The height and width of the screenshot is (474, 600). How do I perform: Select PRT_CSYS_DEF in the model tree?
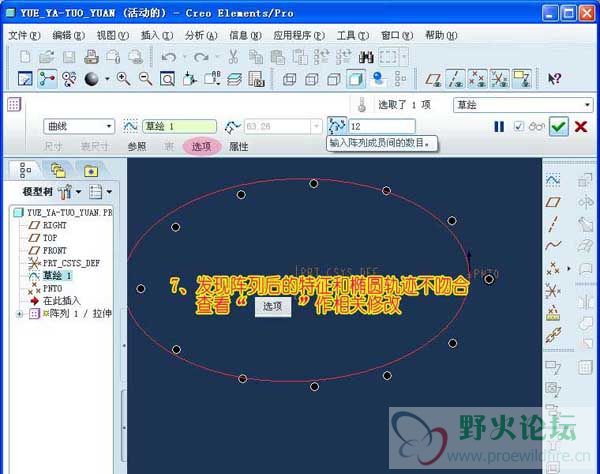tap(71, 263)
